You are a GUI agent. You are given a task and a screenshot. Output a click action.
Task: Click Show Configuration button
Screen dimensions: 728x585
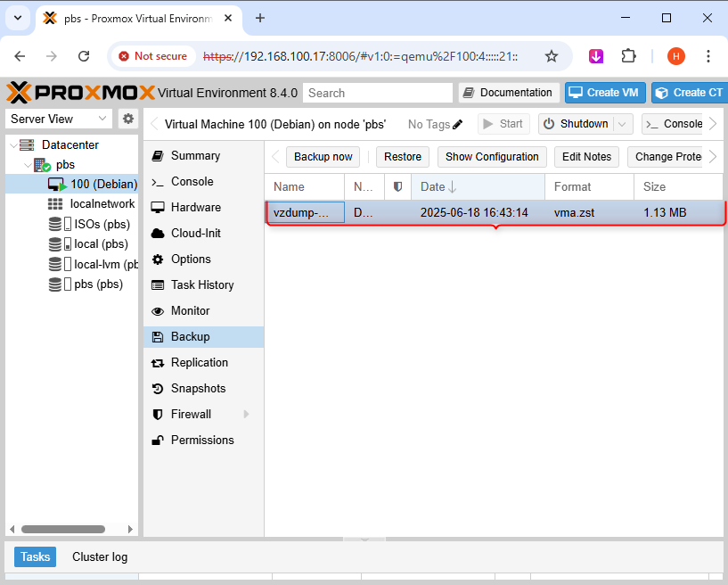[492, 157]
